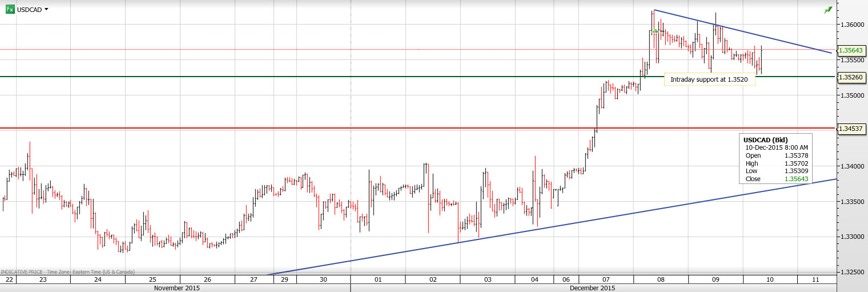The width and height of the screenshot is (868, 292).
Task: Select the 1.35643 current price label
Action: point(851,50)
